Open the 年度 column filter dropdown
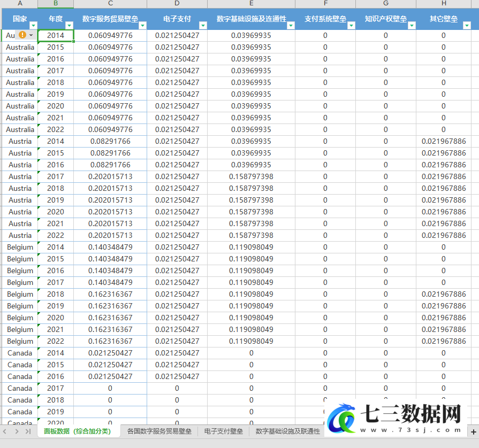The width and height of the screenshot is (479, 448). pyautogui.click(x=70, y=25)
